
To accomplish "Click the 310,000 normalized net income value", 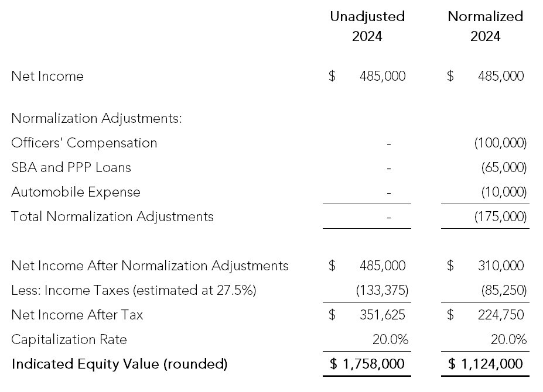I will pyautogui.click(x=500, y=266).
